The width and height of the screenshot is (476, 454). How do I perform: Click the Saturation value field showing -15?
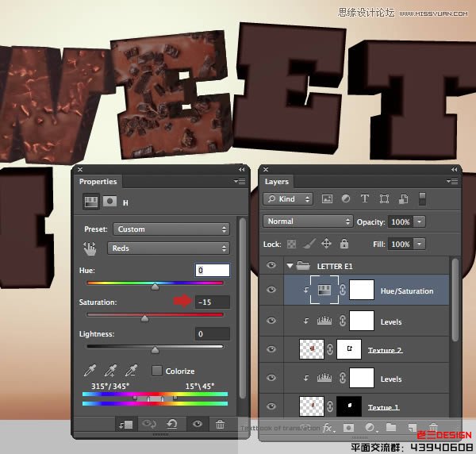click(x=212, y=302)
